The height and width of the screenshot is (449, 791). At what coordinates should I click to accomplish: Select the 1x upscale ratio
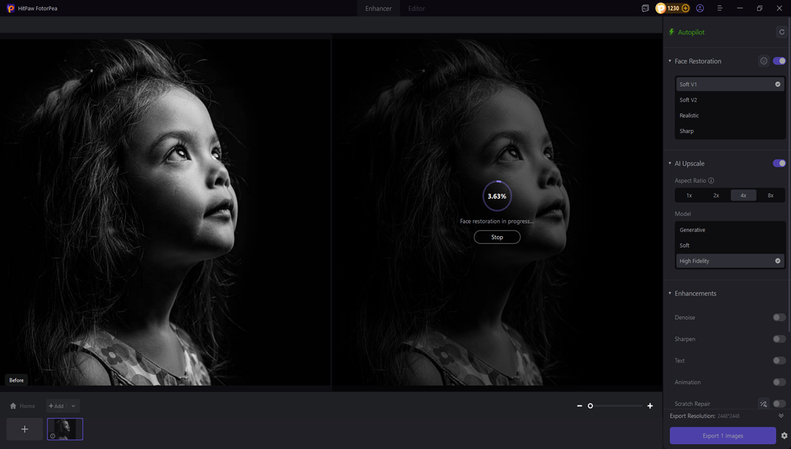click(x=689, y=195)
